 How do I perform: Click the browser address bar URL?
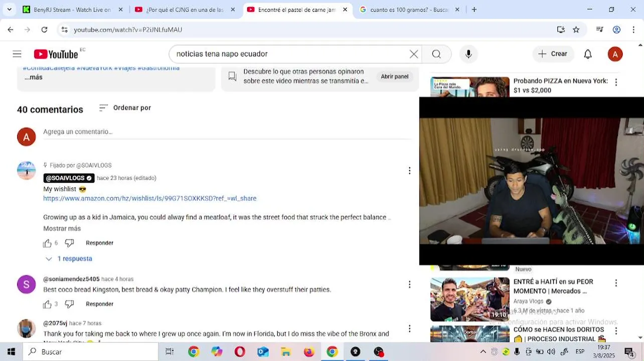(x=128, y=30)
